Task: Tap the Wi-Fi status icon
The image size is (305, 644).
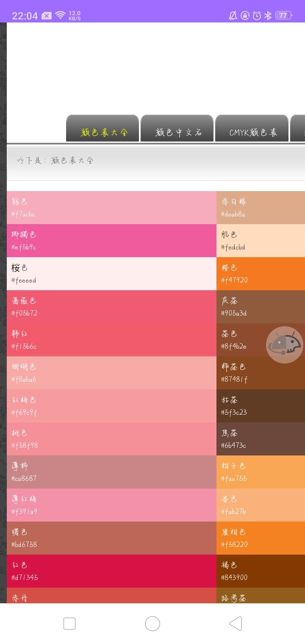Action: pyautogui.click(x=61, y=16)
